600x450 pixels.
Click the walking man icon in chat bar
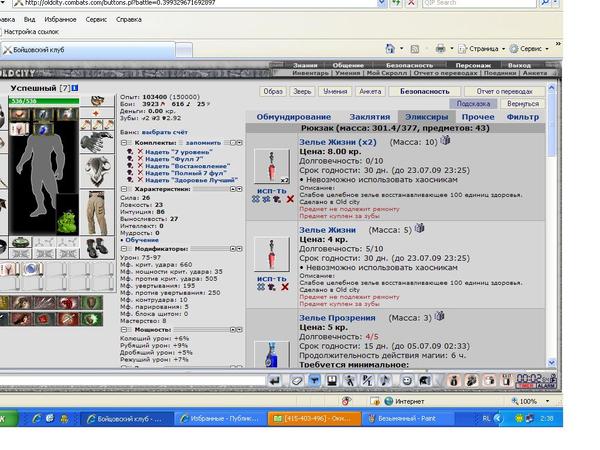coord(350,380)
